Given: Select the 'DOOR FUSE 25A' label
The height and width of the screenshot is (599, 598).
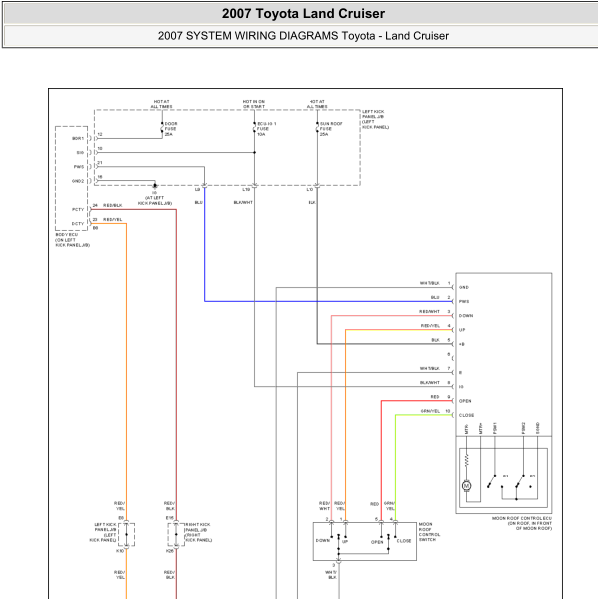Looking at the screenshot, I should (171, 129).
